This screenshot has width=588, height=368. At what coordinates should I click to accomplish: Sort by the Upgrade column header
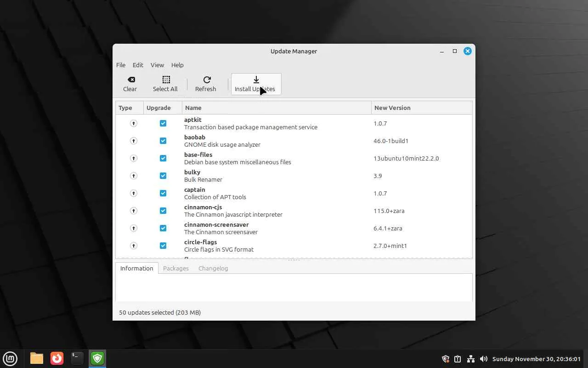[163, 108]
